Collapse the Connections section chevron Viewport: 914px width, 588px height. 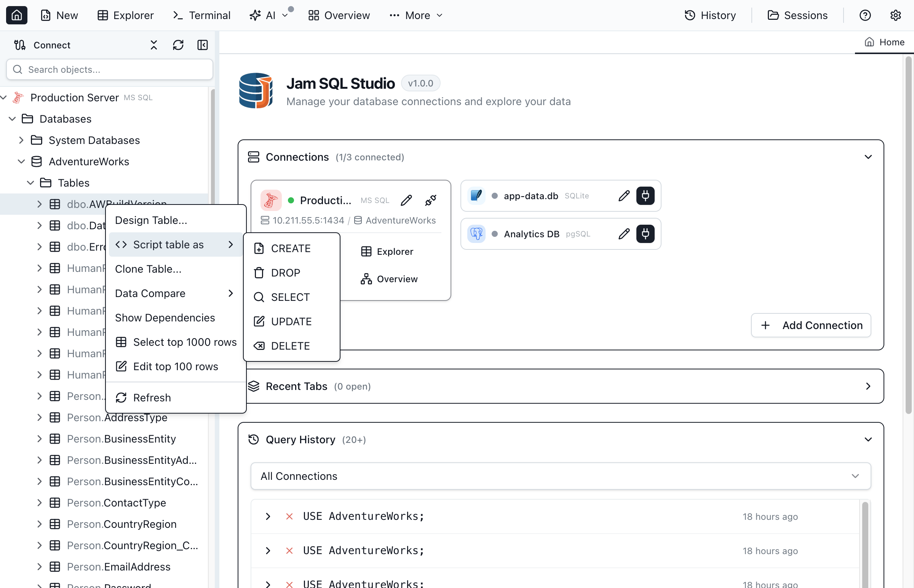tap(868, 157)
